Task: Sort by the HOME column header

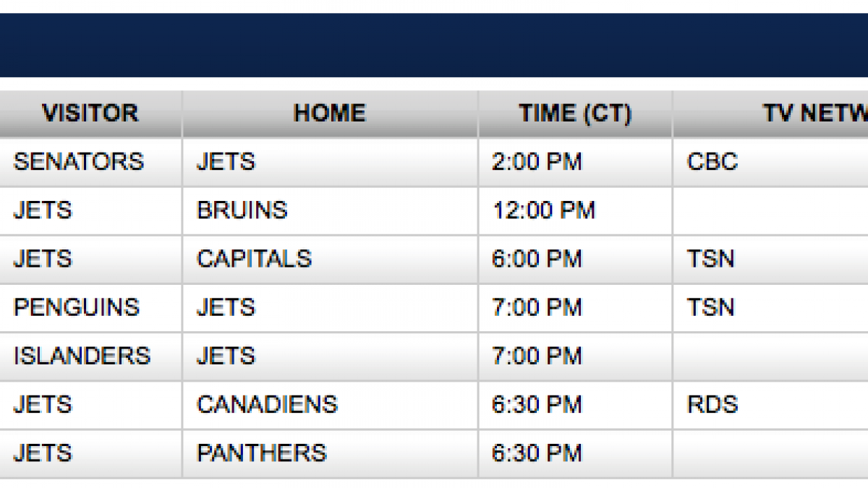Action: point(329,114)
